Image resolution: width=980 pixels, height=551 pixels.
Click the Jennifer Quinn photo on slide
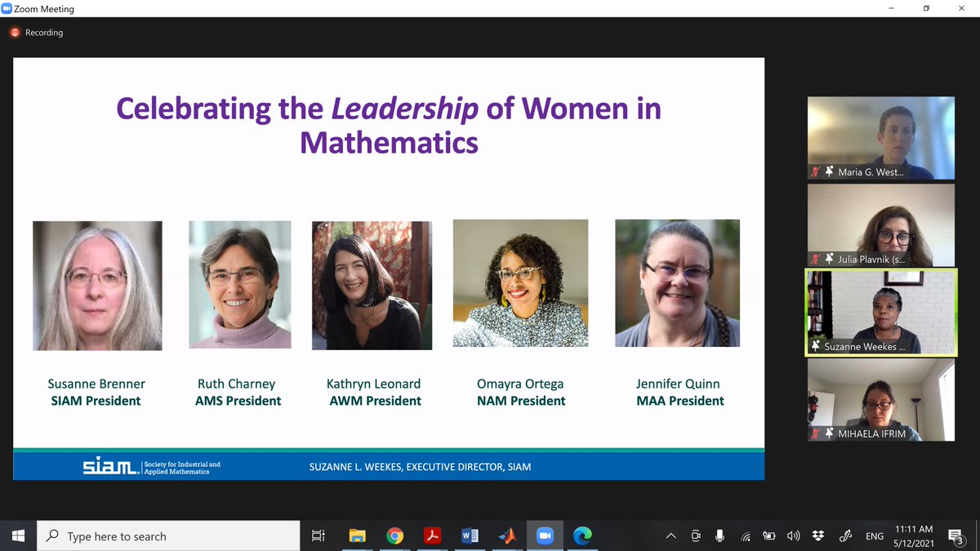tap(678, 283)
